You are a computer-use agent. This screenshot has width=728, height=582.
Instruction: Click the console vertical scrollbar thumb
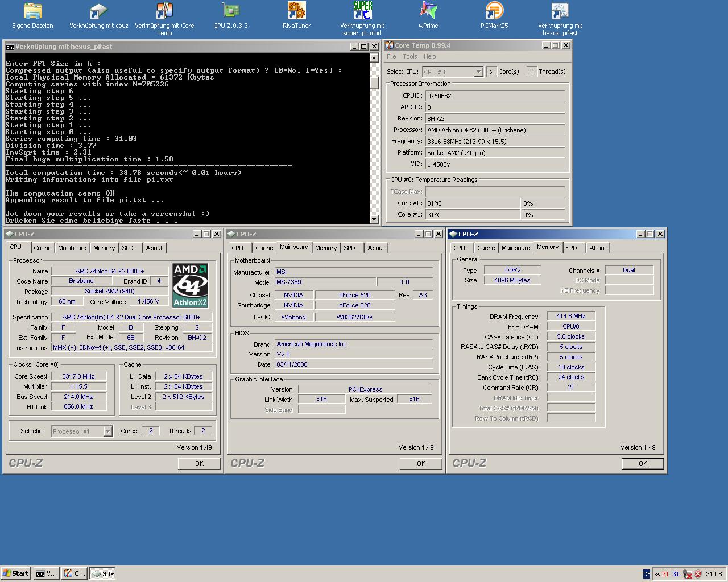click(374, 83)
